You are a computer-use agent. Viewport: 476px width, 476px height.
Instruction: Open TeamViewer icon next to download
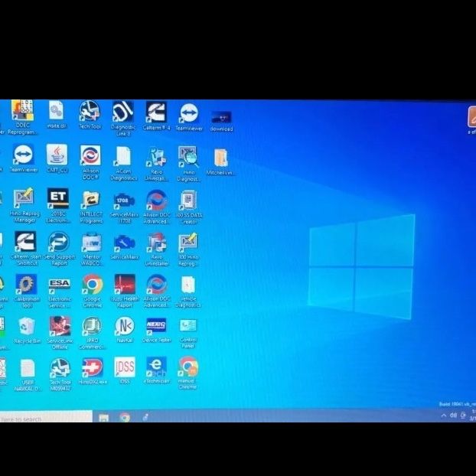189,118
